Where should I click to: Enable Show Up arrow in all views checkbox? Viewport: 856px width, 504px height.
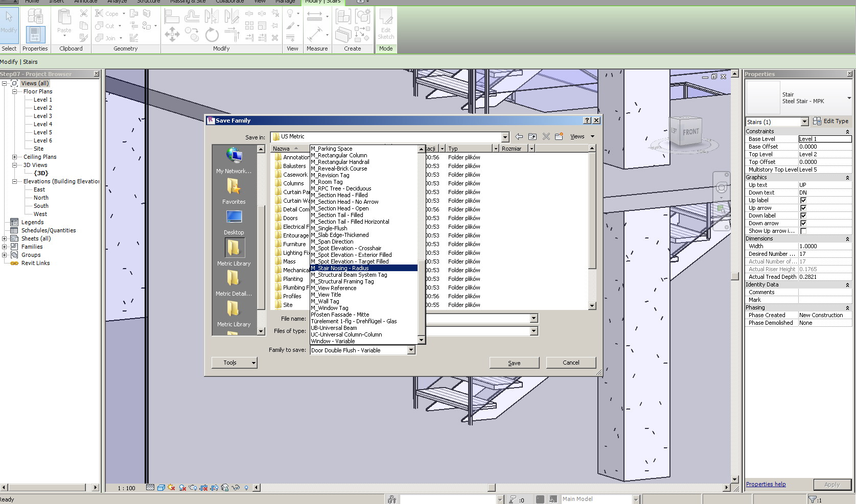803,231
